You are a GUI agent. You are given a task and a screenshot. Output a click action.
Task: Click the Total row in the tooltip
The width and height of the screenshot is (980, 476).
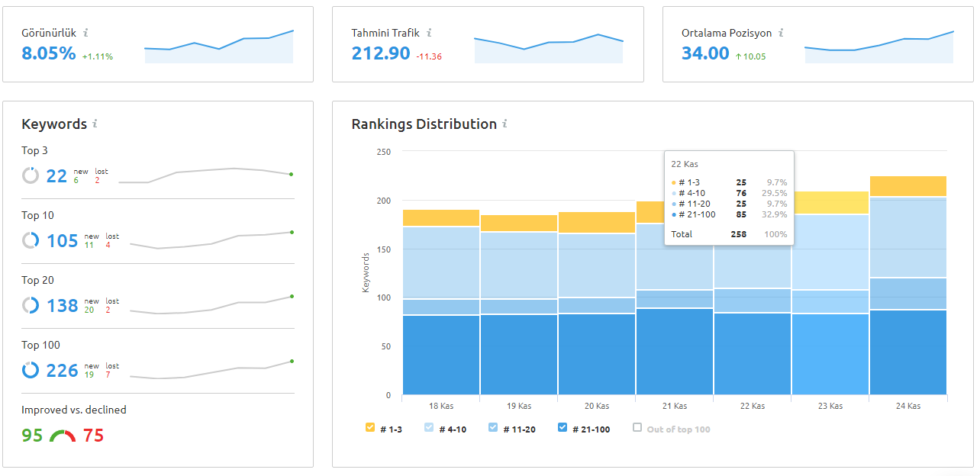pyautogui.click(x=729, y=234)
